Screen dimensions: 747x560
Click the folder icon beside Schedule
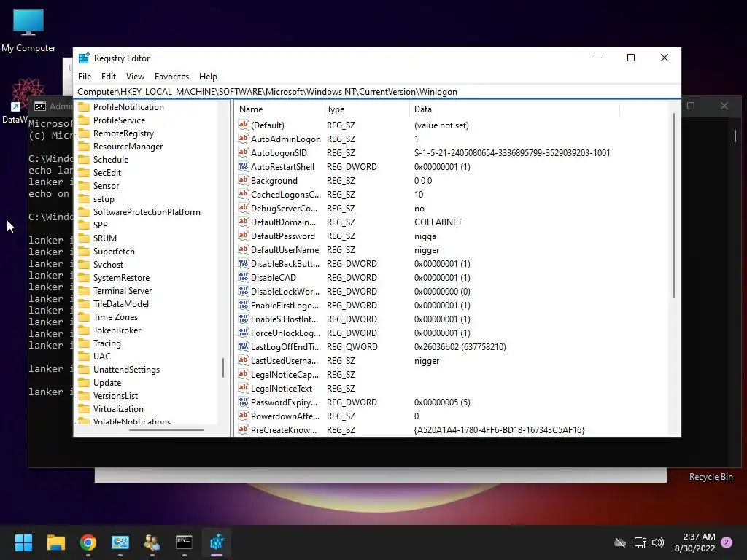(84, 159)
